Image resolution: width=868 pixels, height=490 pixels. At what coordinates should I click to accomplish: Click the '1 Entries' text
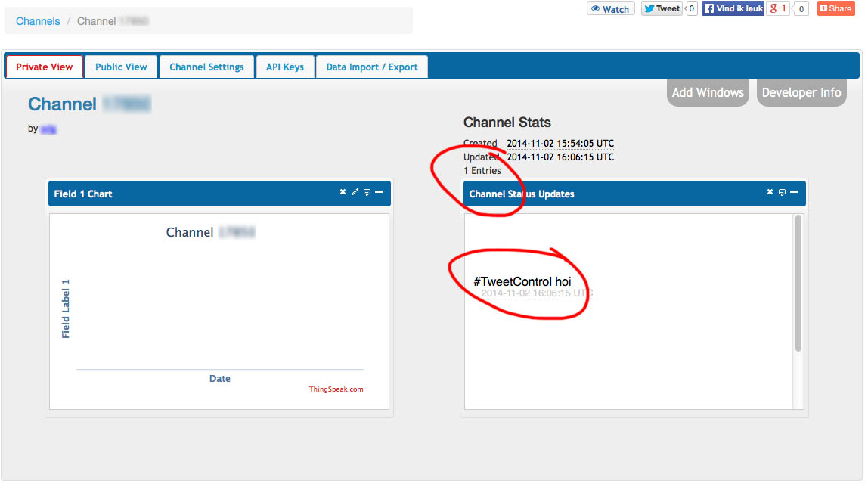(x=482, y=171)
